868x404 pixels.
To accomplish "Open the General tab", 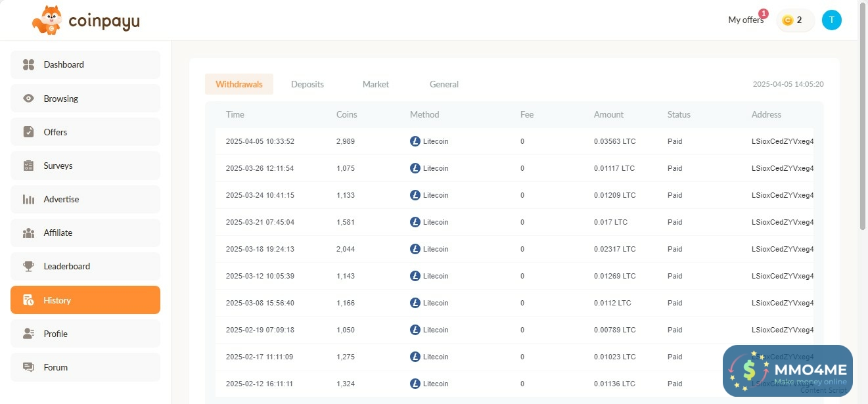I will (444, 84).
